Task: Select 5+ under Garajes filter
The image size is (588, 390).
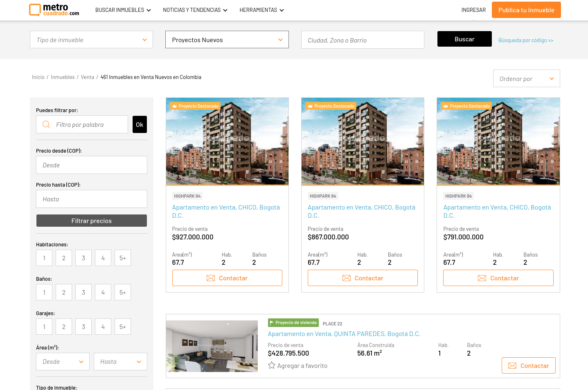Action: point(123,327)
